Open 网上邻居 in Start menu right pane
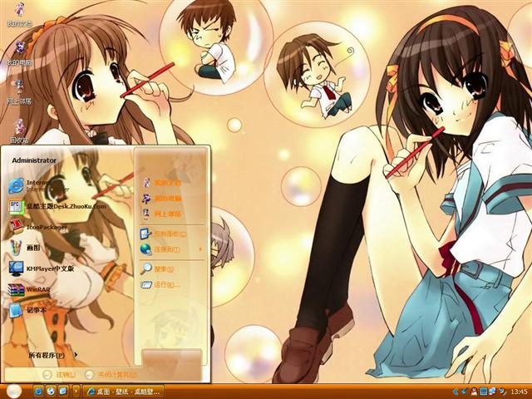 [162, 214]
